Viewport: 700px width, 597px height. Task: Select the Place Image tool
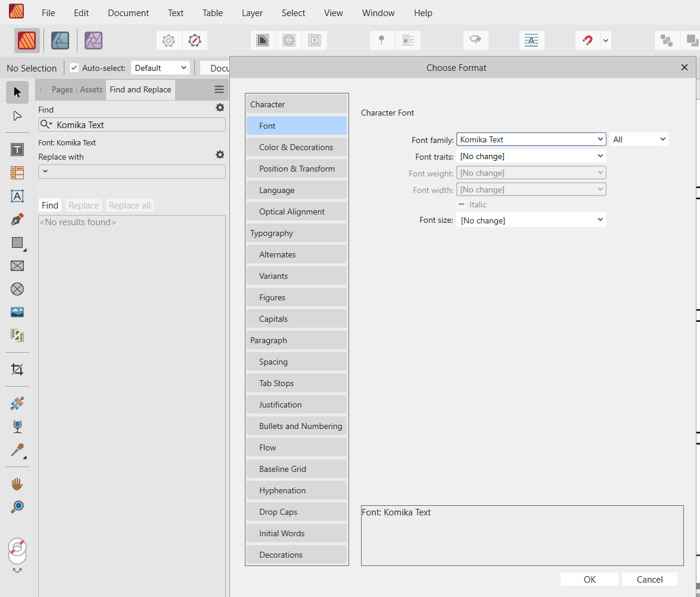click(x=17, y=312)
